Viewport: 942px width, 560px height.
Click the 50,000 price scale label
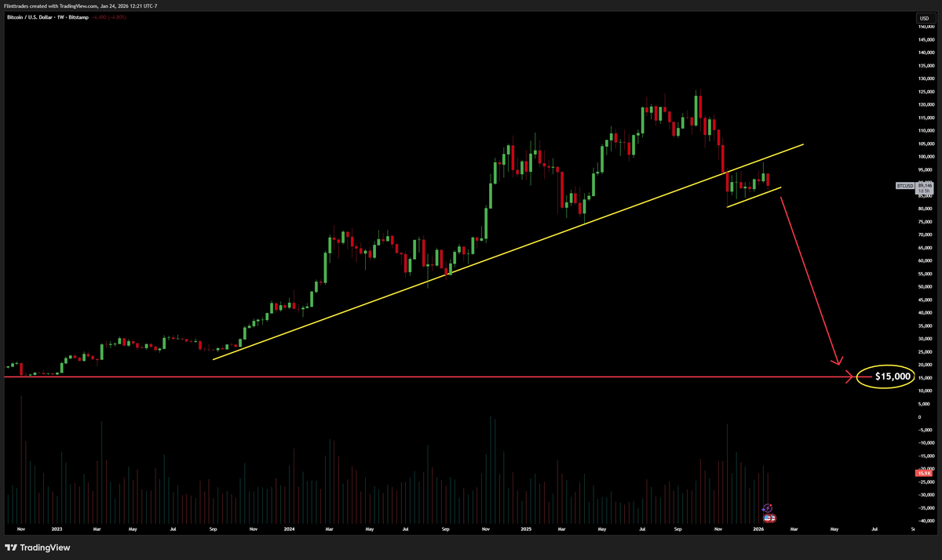click(926, 287)
